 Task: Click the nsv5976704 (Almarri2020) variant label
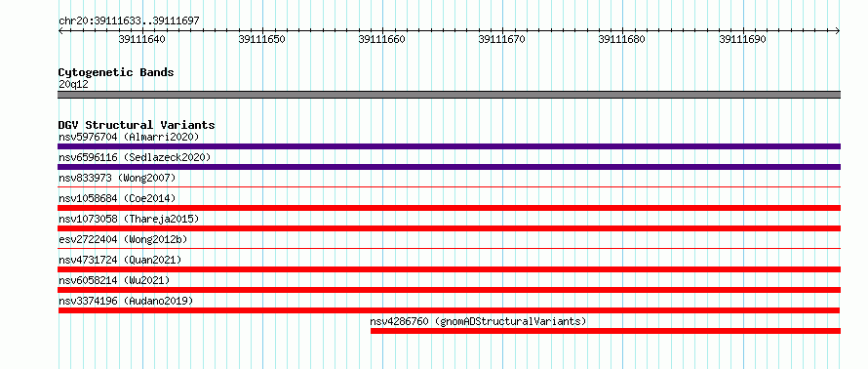click(129, 137)
